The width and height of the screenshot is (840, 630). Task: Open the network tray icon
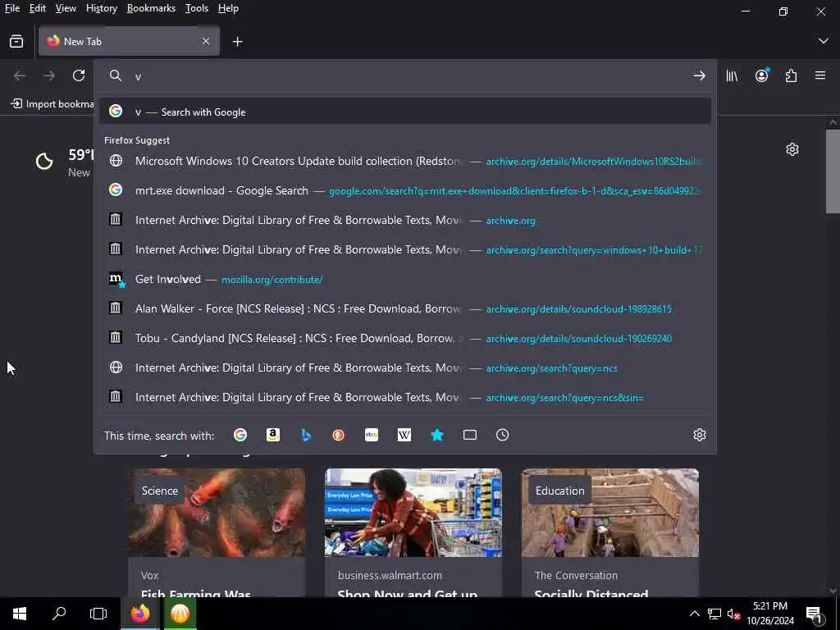[x=714, y=614]
